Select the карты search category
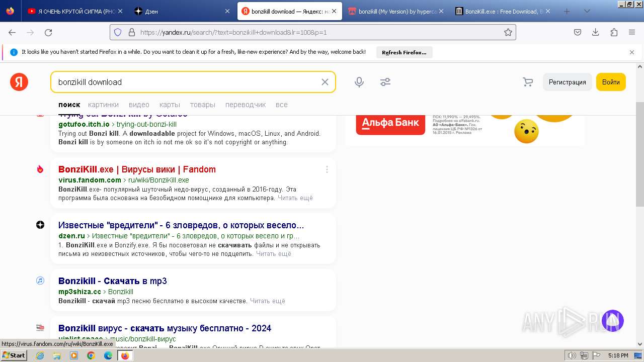Viewport: 644px width, 362px height. click(x=170, y=105)
